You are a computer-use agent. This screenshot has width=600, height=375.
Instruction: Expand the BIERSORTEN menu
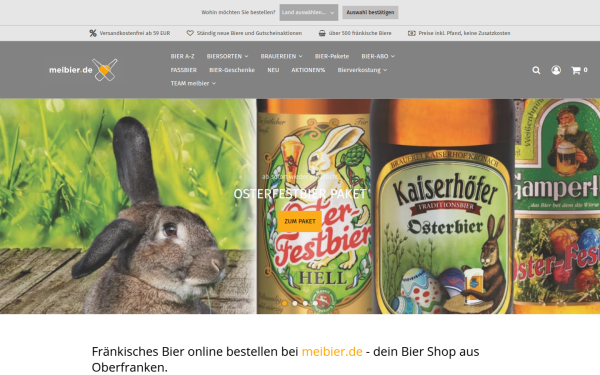[227, 56]
